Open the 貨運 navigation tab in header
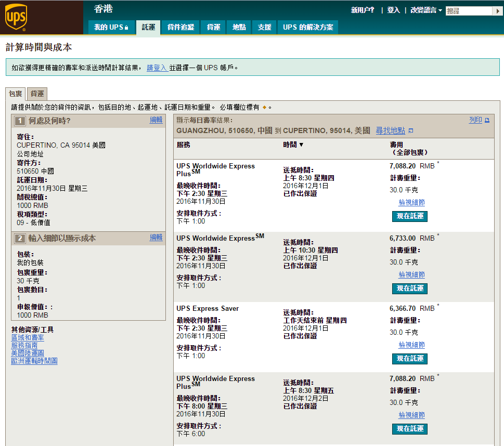The height and width of the screenshot is (446, 504). tap(213, 28)
